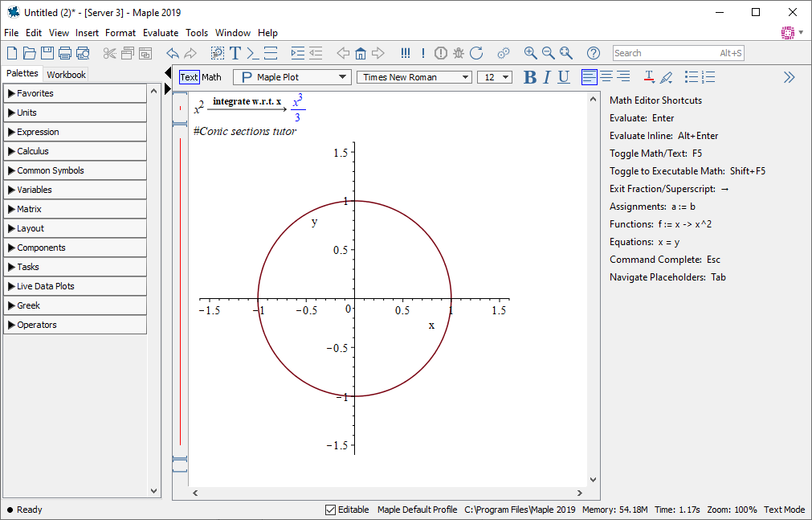Viewport: 812px width, 520px height.
Task: Click the #Conic sections tutor text
Action: pos(245,131)
